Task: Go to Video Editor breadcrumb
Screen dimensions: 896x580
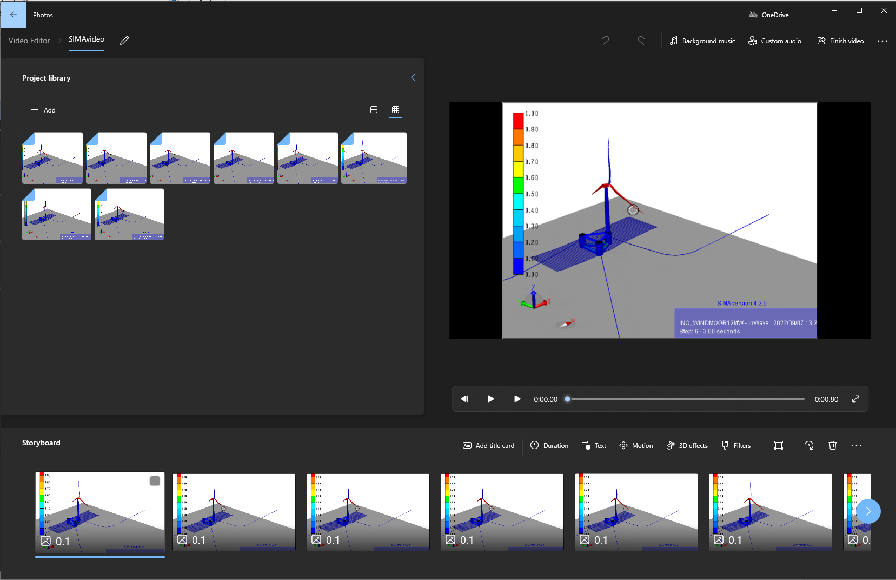Action: (29, 40)
